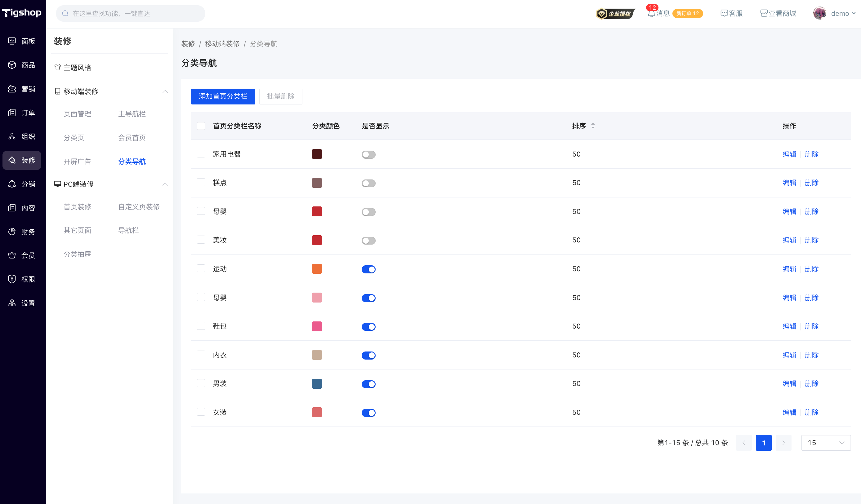Open the 营销 marketing sidebar icon

point(12,89)
